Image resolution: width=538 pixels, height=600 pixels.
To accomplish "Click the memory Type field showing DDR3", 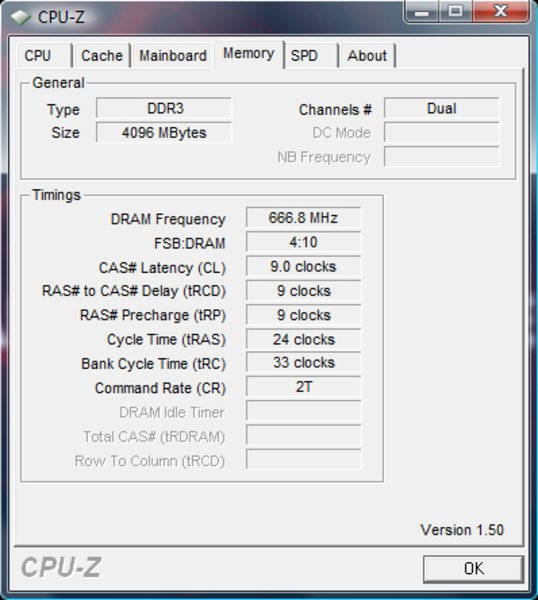I will [164, 108].
